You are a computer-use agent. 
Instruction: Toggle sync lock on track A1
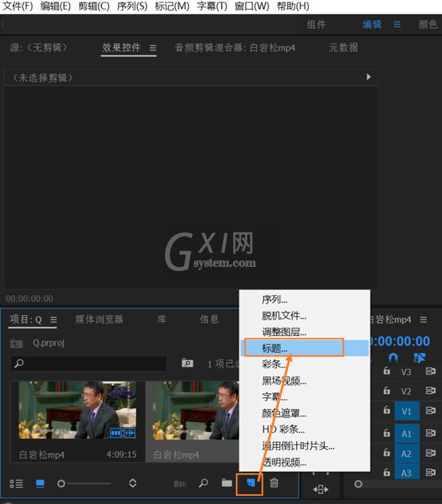pos(430,433)
